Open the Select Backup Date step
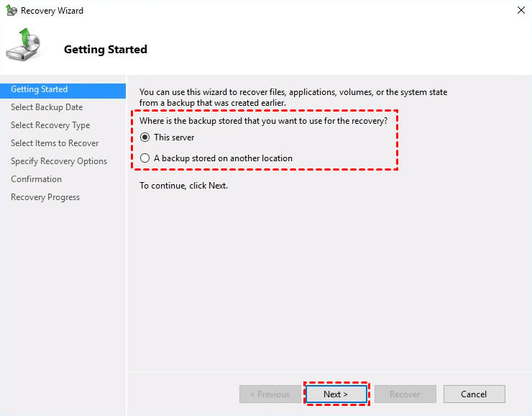 (x=47, y=107)
